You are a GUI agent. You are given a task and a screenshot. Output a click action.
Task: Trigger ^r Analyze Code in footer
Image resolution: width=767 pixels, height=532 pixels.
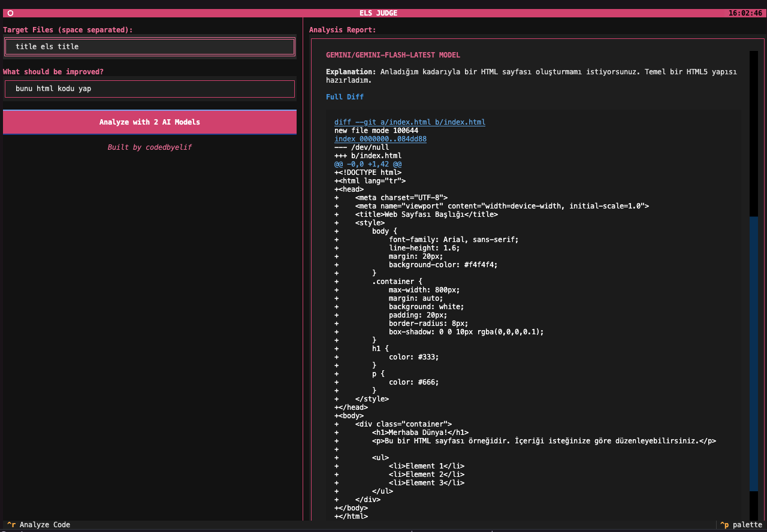click(x=38, y=525)
